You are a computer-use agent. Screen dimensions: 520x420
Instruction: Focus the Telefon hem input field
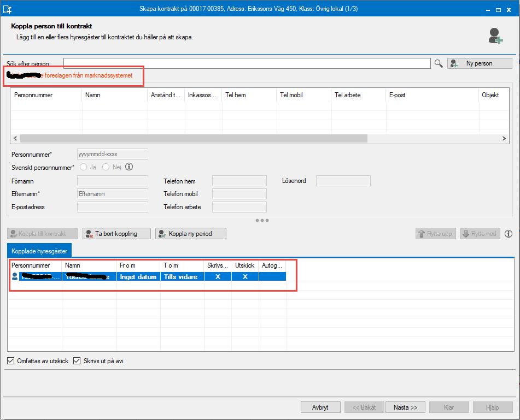tap(239, 181)
